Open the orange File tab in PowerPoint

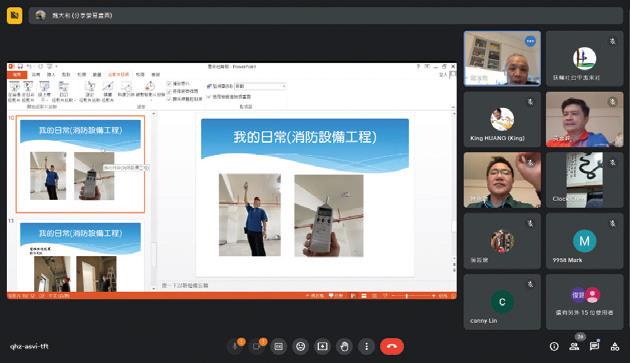click(17, 75)
